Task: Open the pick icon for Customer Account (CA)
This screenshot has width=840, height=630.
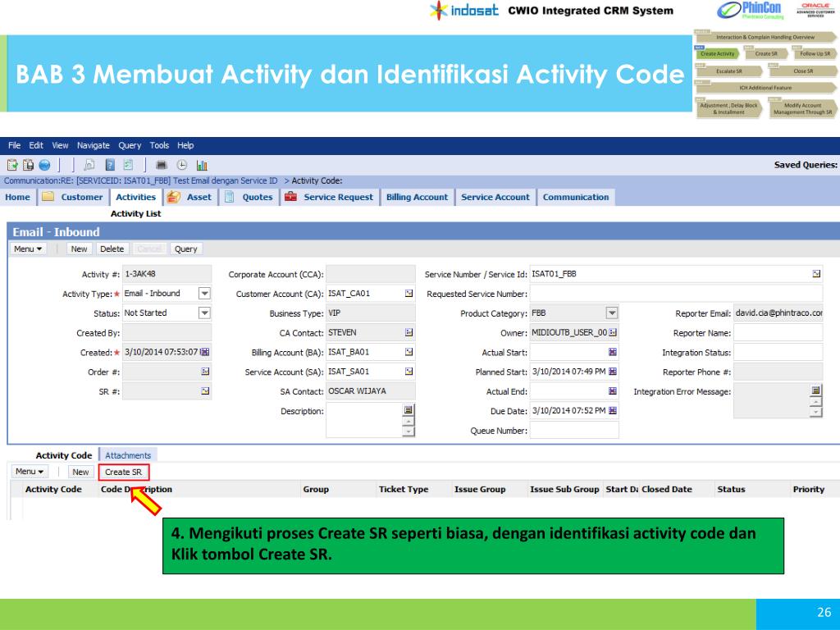Action: [x=409, y=294]
